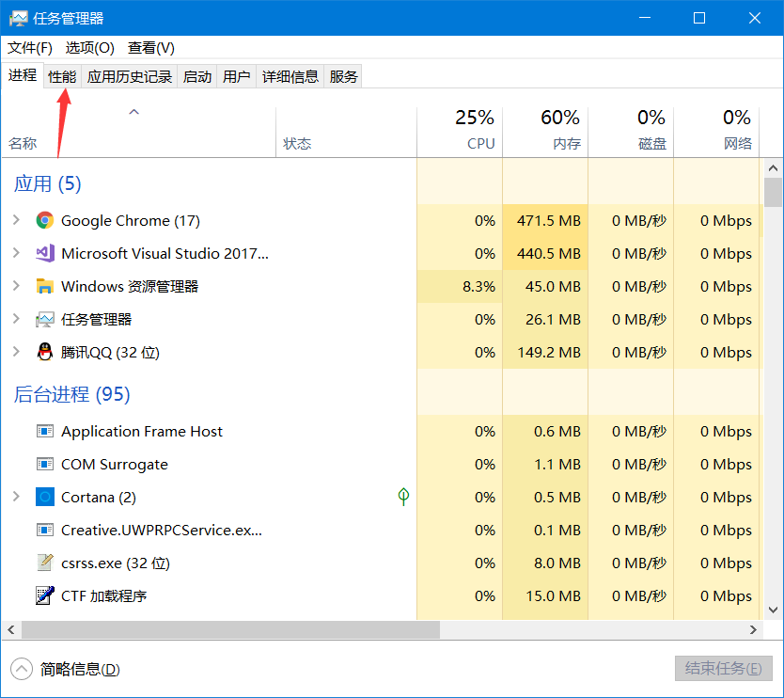
Task: Click the Creative.UWPRPCService icon
Action: click(44, 530)
